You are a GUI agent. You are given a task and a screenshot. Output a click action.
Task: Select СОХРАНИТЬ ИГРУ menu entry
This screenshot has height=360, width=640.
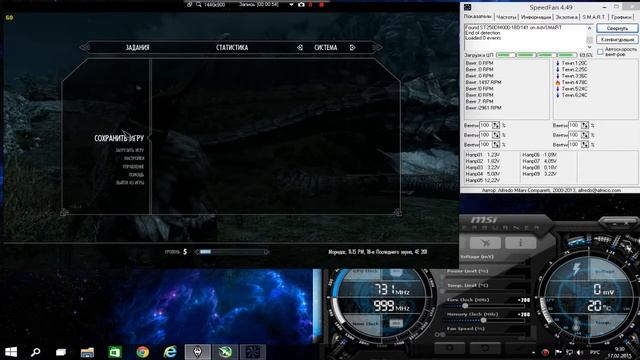point(119,138)
